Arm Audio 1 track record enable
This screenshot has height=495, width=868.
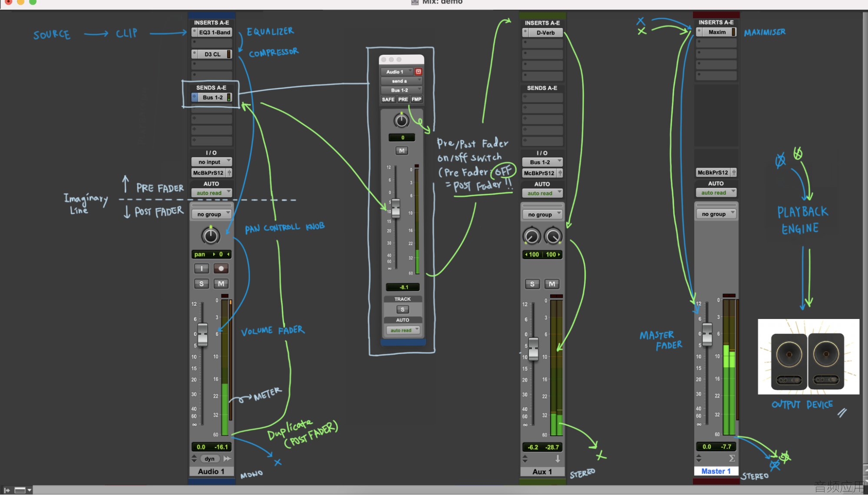click(x=221, y=269)
